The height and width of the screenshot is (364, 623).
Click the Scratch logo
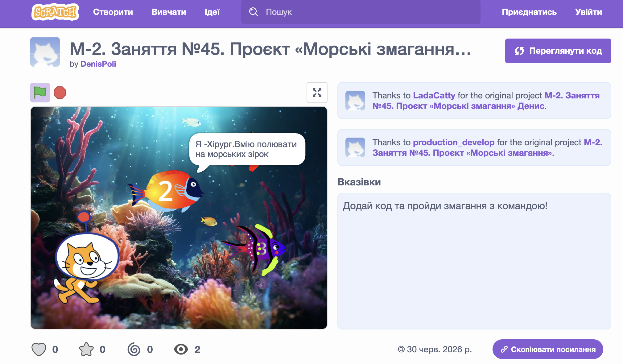coord(55,12)
